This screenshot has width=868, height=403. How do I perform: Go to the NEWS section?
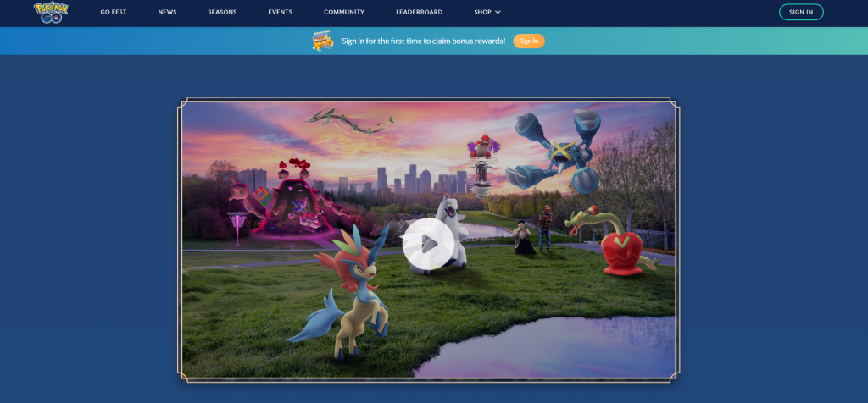(x=167, y=12)
